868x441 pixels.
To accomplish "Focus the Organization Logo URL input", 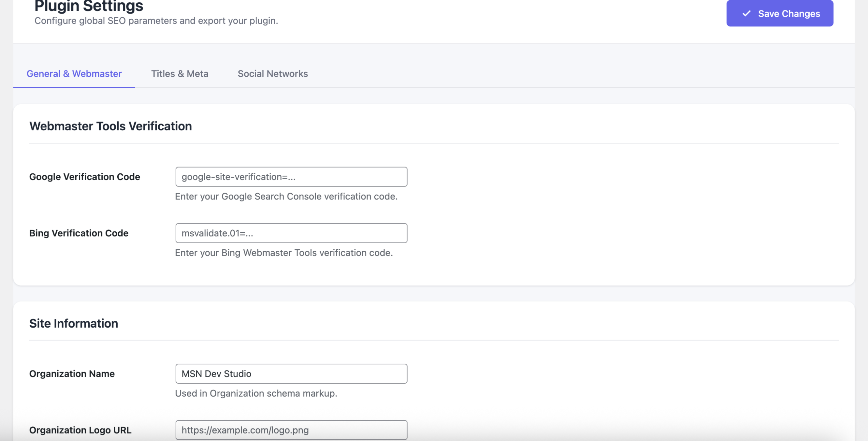I will point(291,430).
